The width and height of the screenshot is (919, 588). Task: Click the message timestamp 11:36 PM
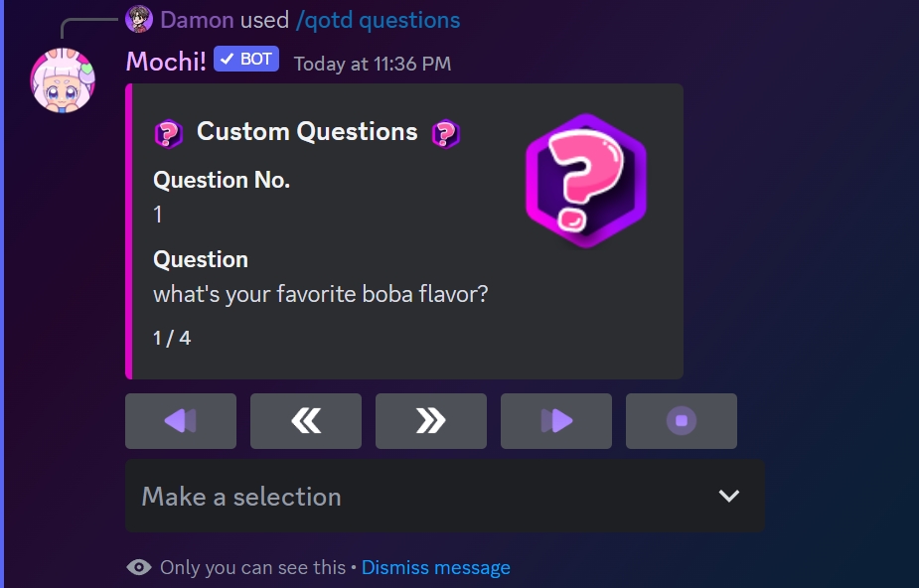coord(372,64)
